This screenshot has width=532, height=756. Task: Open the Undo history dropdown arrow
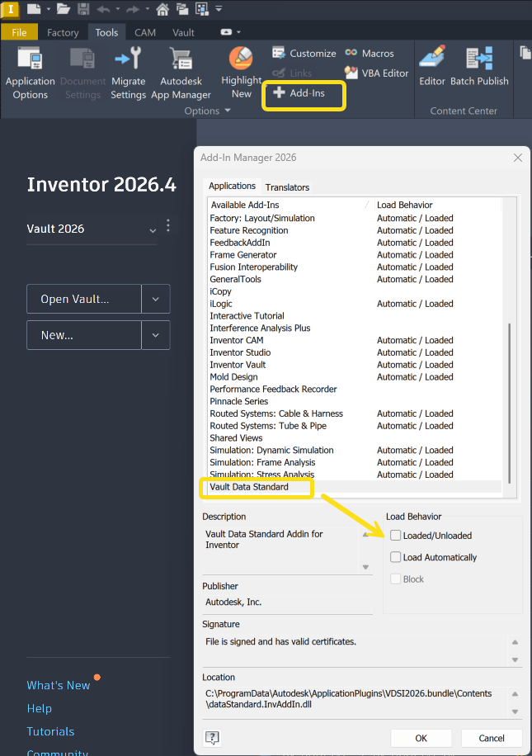[x=118, y=9]
